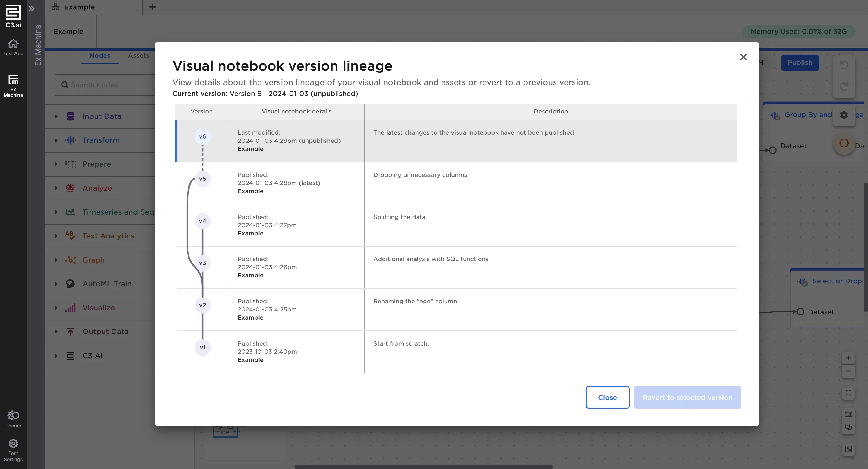Image resolution: width=868 pixels, height=469 pixels.
Task: Click the fit-to-screen canvas icon
Action: point(848,392)
